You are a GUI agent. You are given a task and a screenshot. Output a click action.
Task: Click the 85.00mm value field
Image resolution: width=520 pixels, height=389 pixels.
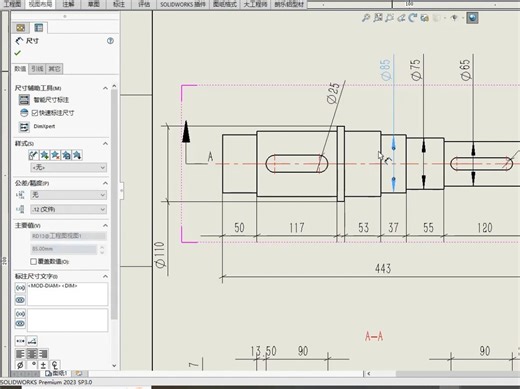pos(64,249)
